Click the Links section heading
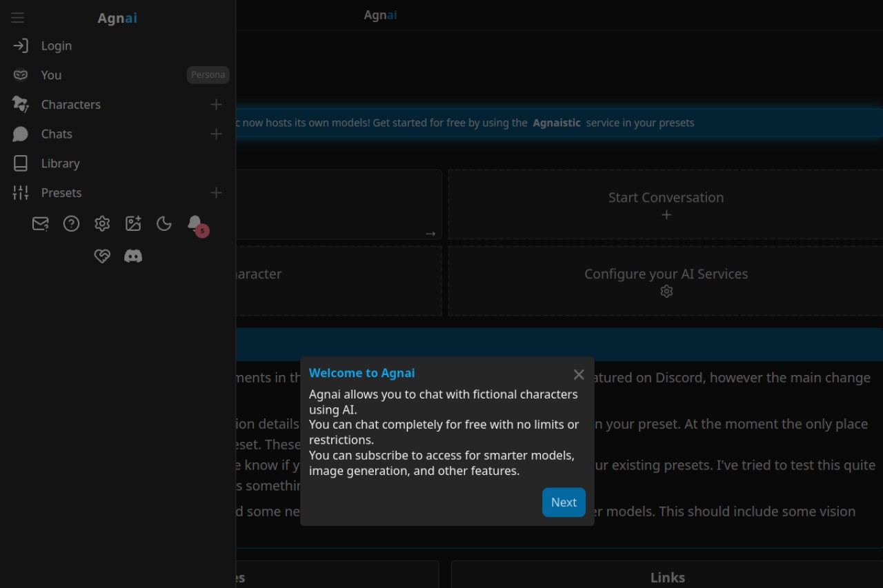The width and height of the screenshot is (883, 588). 667,578
